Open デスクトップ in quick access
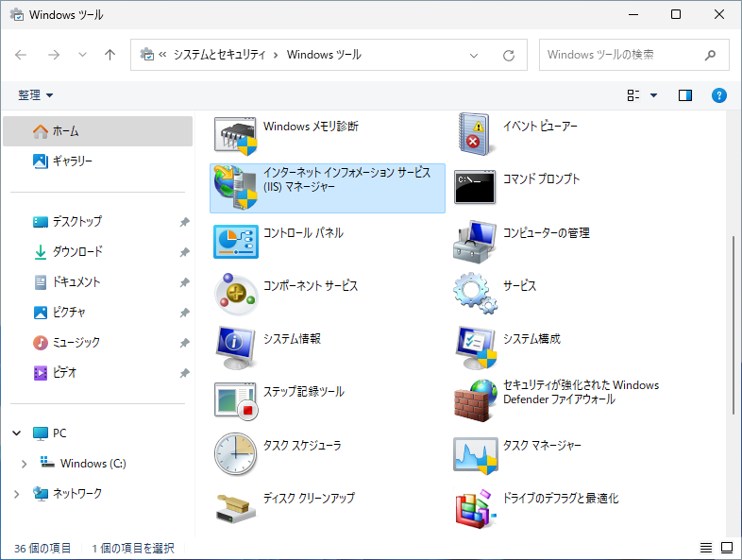 pos(97,222)
